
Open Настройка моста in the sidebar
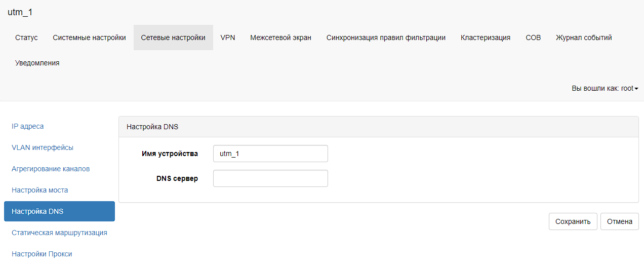(x=39, y=190)
